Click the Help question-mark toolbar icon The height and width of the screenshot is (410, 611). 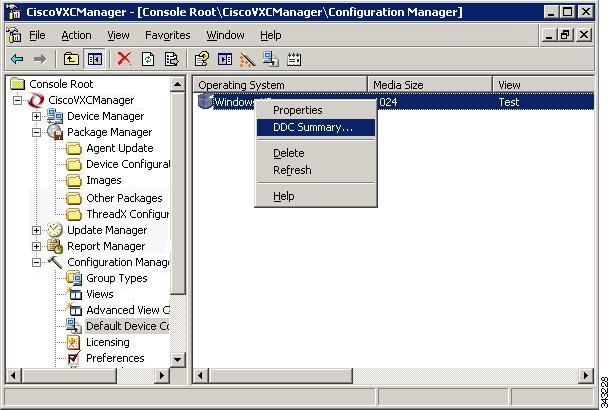[x=201, y=59]
